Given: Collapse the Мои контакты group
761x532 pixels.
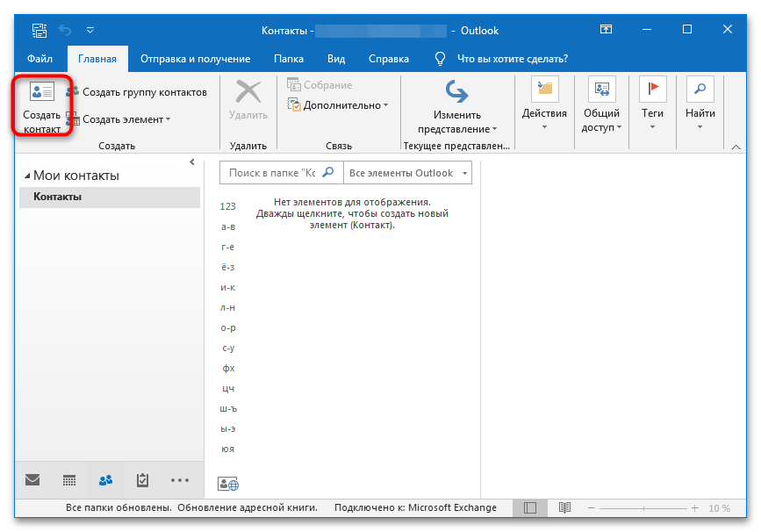Looking at the screenshot, I should [x=27, y=176].
